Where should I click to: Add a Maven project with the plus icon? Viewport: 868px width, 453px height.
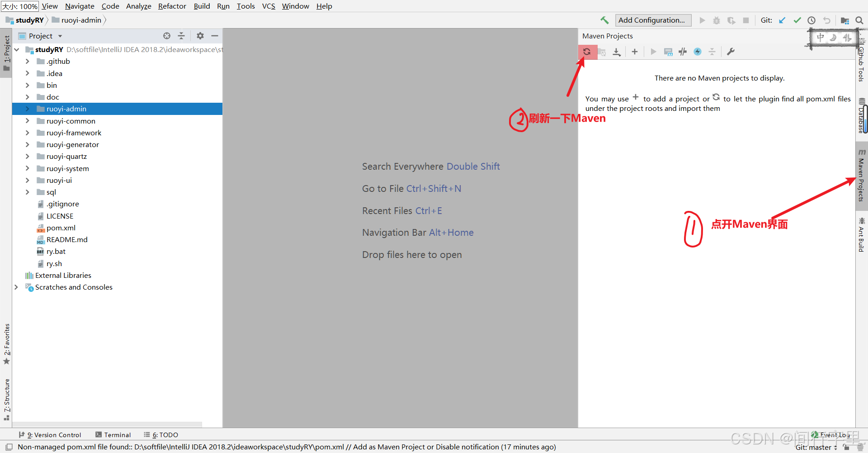(635, 52)
